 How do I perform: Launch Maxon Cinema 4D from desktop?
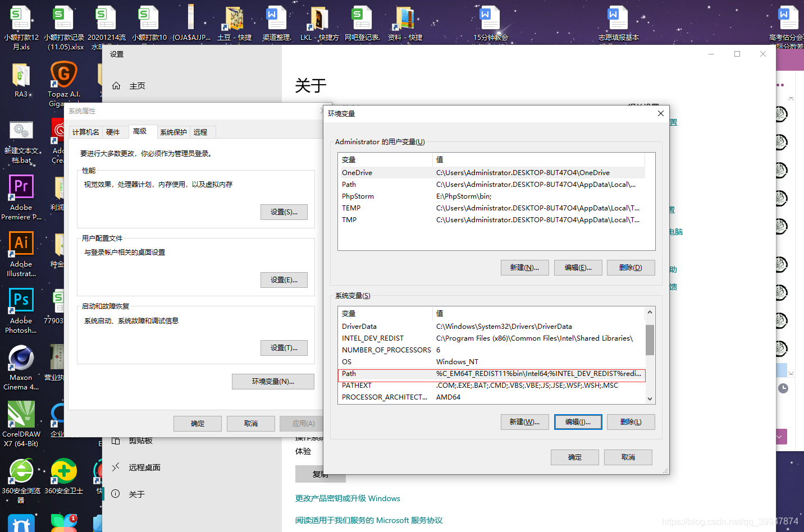click(x=21, y=368)
